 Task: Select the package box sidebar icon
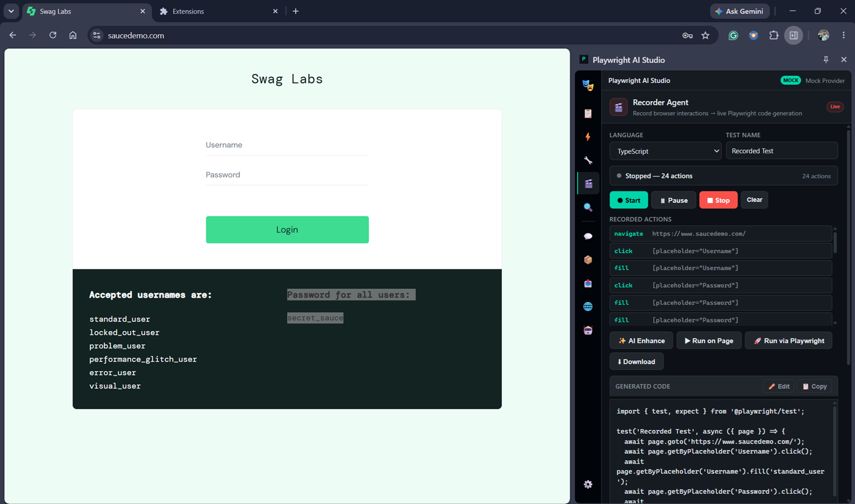pos(588,260)
